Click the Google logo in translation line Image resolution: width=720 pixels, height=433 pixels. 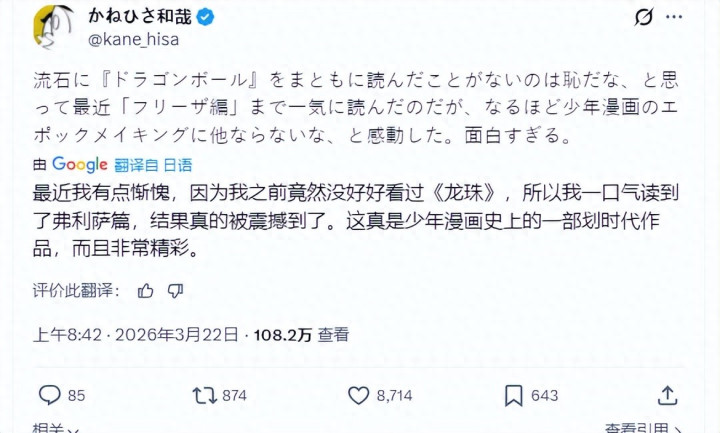79,164
